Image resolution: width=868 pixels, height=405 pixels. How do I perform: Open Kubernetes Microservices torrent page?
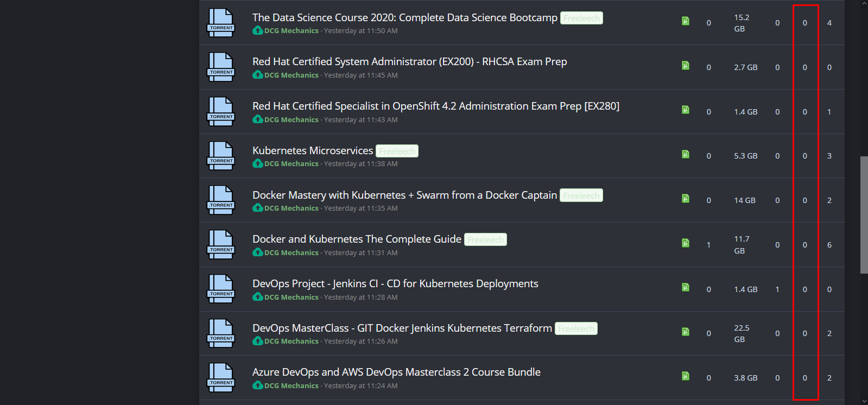(313, 150)
